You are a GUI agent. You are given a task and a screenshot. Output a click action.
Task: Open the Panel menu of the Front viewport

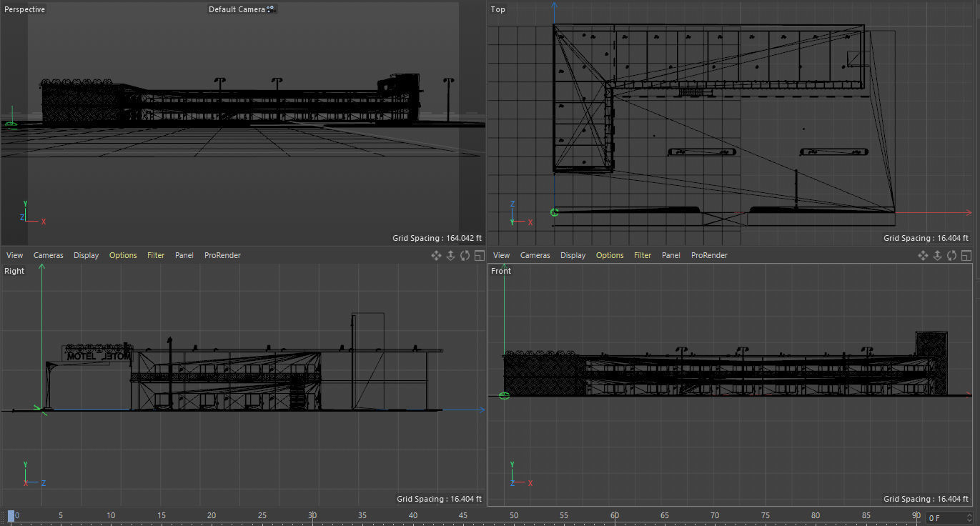coord(671,255)
